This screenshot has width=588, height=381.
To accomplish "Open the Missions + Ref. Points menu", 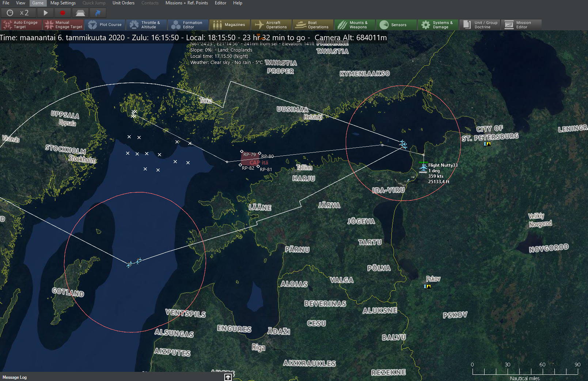I will (x=186, y=3).
